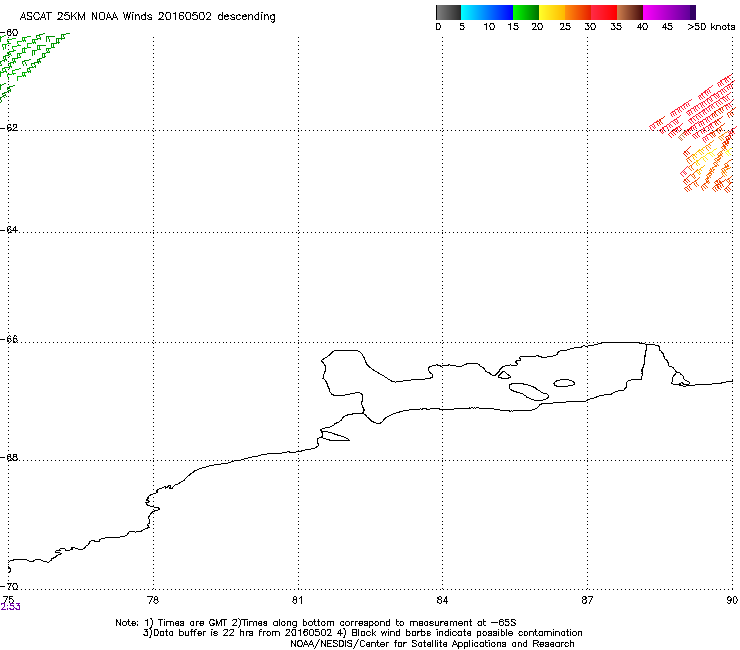Viewport: 740px width, 650px height.
Task: Click the dark blue segment of the speed color bar
Action: [x=500, y=12]
